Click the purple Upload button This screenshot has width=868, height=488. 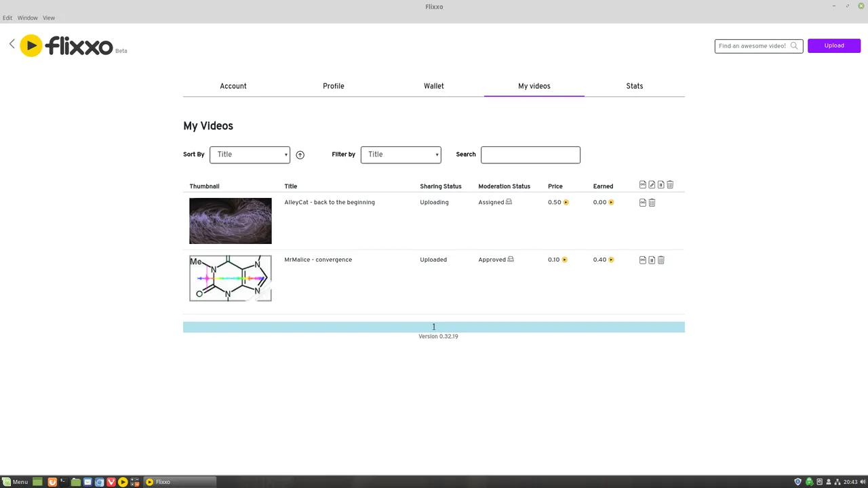[834, 46]
